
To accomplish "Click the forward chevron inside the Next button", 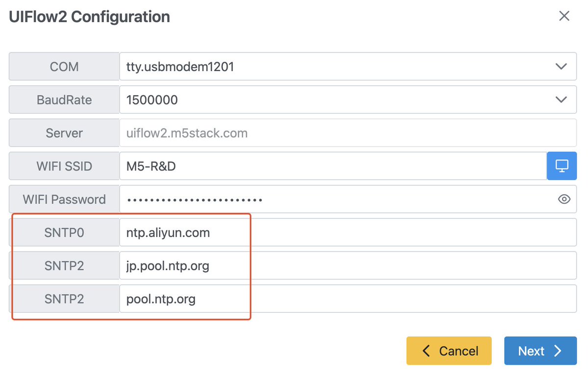I will pyautogui.click(x=558, y=351).
